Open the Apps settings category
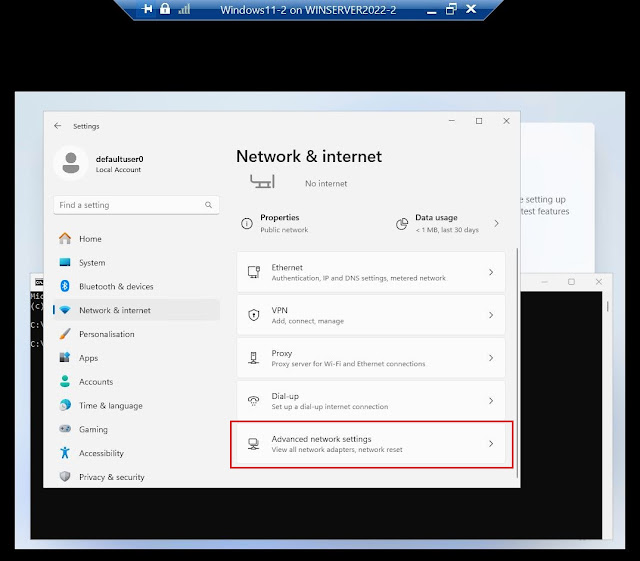 pyautogui.click(x=136, y=357)
